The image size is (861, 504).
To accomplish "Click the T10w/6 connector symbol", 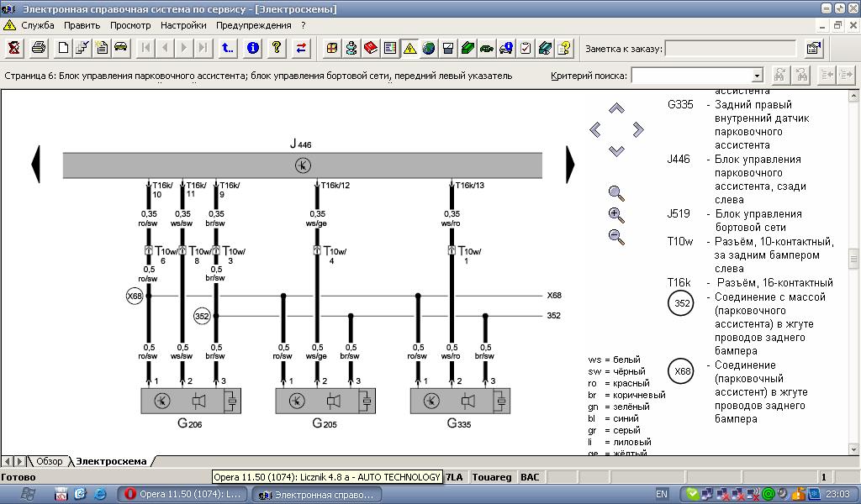I will (149, 250).
